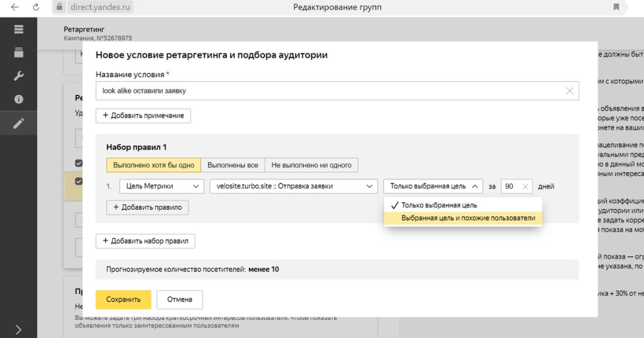Toggle the lower highlighted checkbox behind dialog

click(x=79, y=182)
